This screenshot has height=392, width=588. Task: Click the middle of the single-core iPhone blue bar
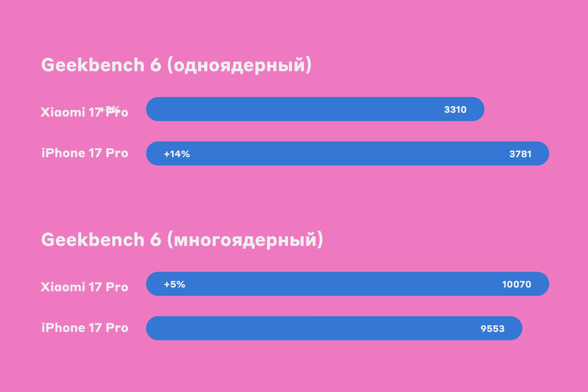point(348,153)
